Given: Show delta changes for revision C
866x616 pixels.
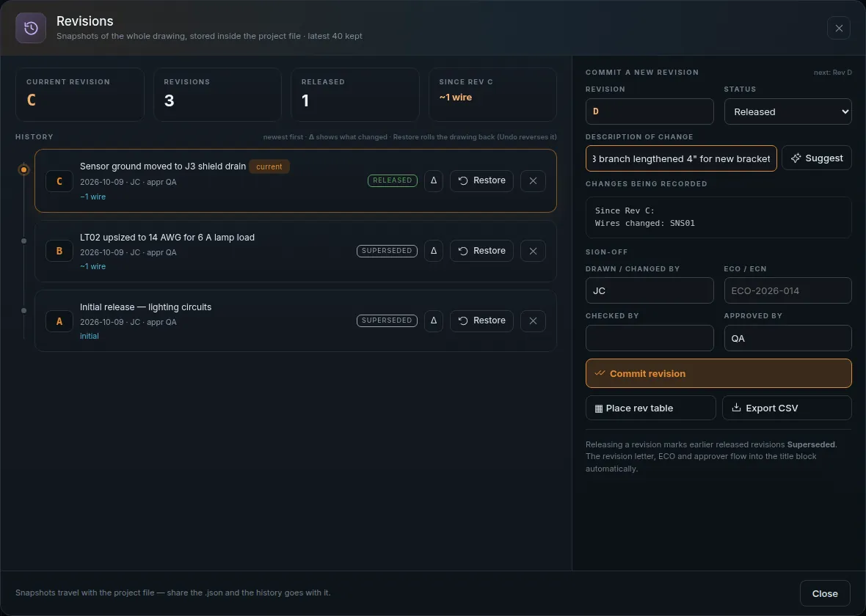Looking at the screenshot, I should pos(434,180).
